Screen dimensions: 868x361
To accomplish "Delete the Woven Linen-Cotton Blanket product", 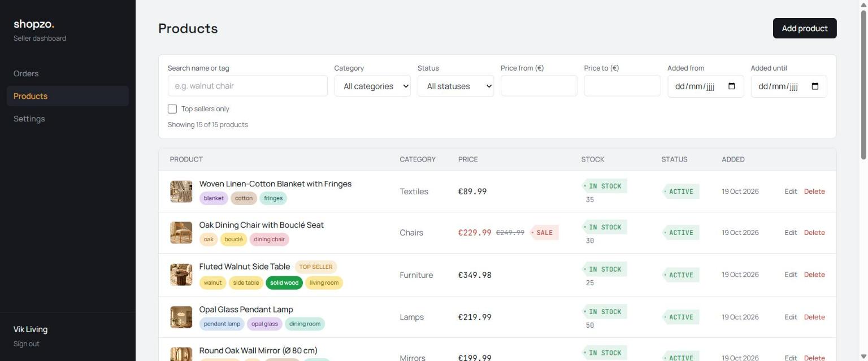I will tap(814, 192).
